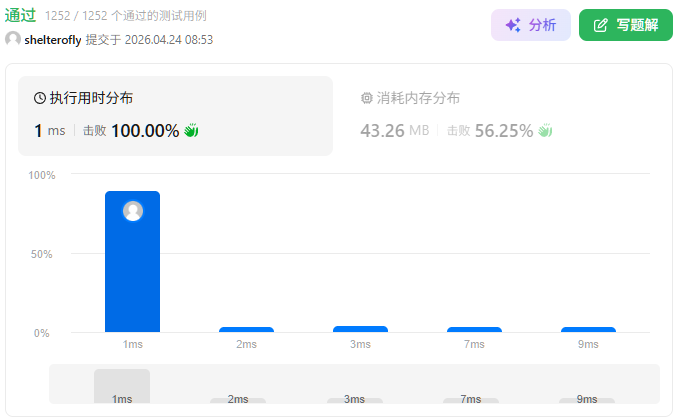The width and height of the screenshot is (677, 420).
Task: Click the pencil icon in 写题解 button
Action: 600,26
